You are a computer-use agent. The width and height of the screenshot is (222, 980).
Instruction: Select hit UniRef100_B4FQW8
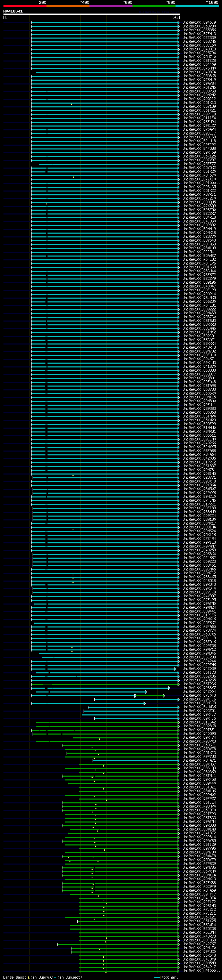pyautogui.click(x=199, y=148)
